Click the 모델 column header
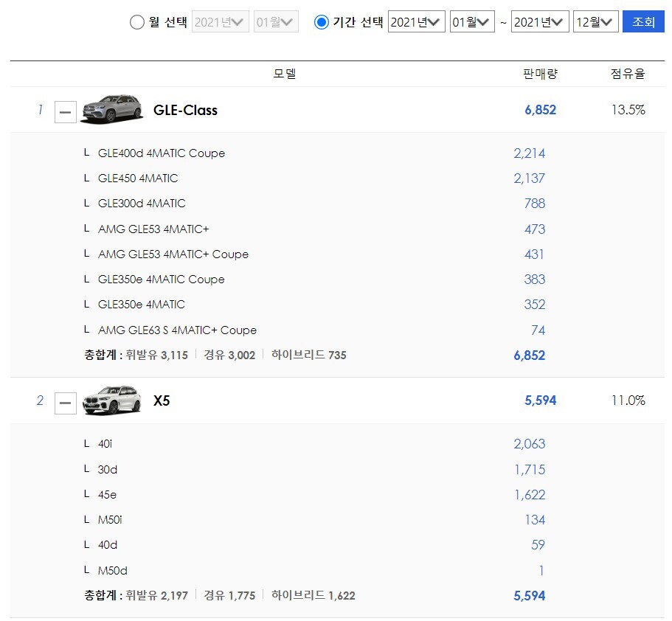The image size is (672, 621). click(285, 74)
